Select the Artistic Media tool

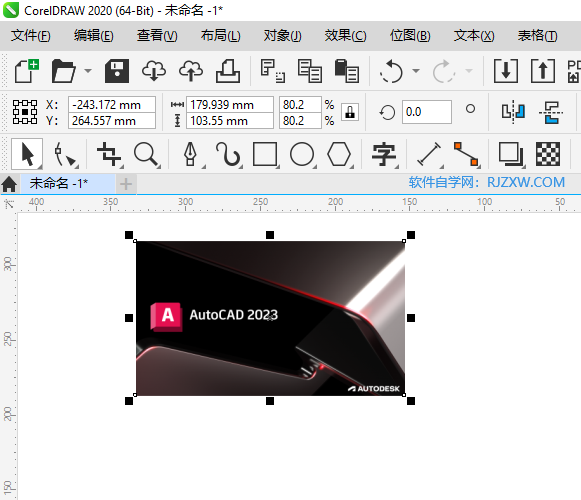point(228,154)
